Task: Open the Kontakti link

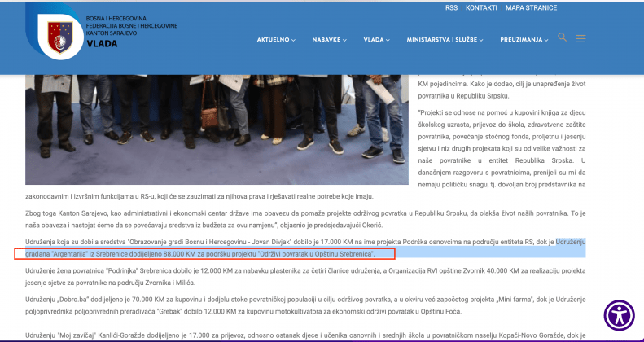Action: pos(481,7)
